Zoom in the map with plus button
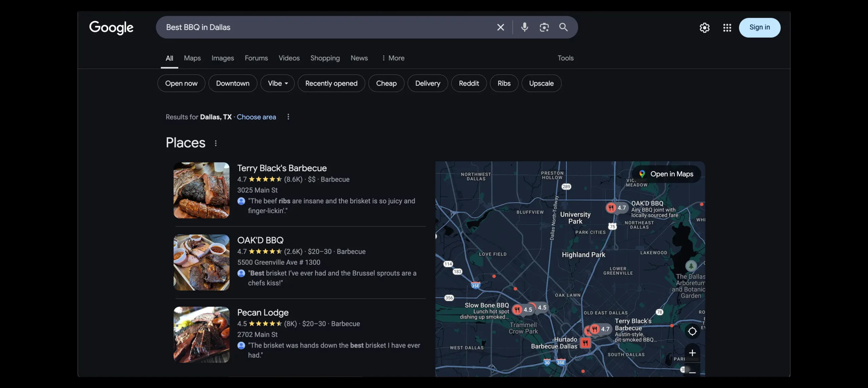Image resolution: width=868 pixels, height=388 pixels. (692, 353)
